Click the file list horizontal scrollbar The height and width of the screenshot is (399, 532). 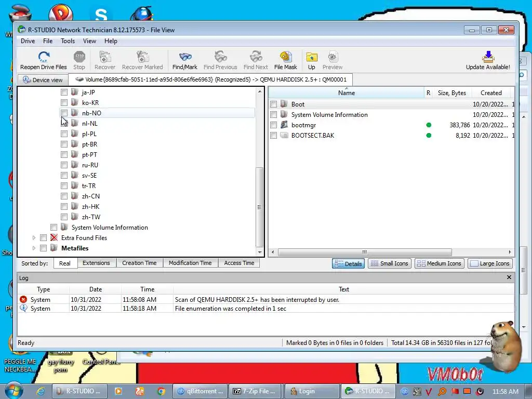pyautogui.click(x=365, y=252)
